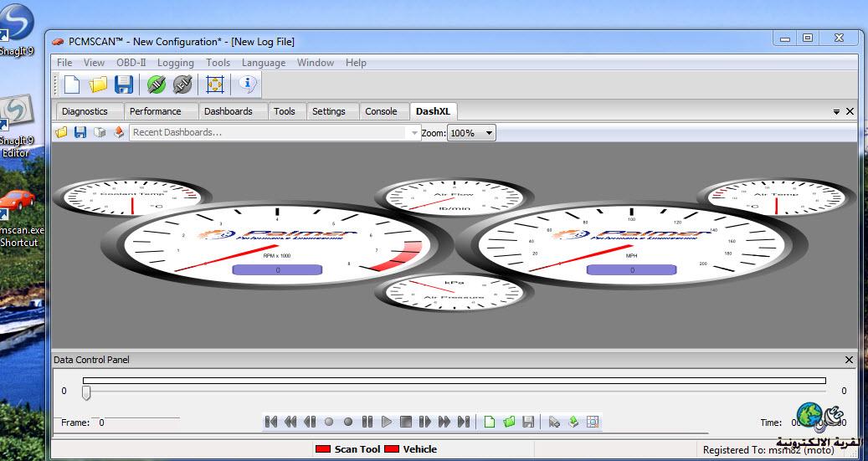Open the Logging menu
The width and height of the screenshot is (868, 461).
click(x=176, y=63)
